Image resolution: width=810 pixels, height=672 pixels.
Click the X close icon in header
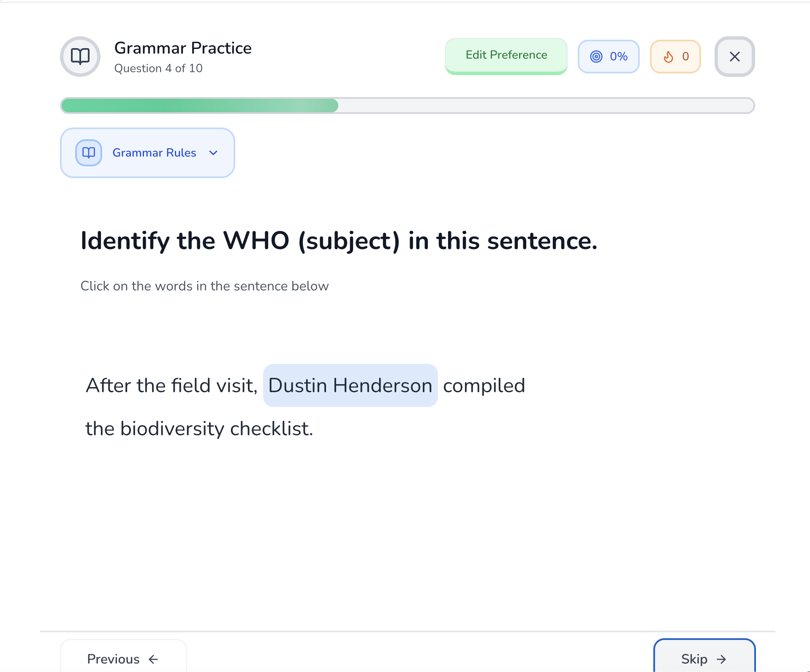pyautogui.click(x=734, y=57)
